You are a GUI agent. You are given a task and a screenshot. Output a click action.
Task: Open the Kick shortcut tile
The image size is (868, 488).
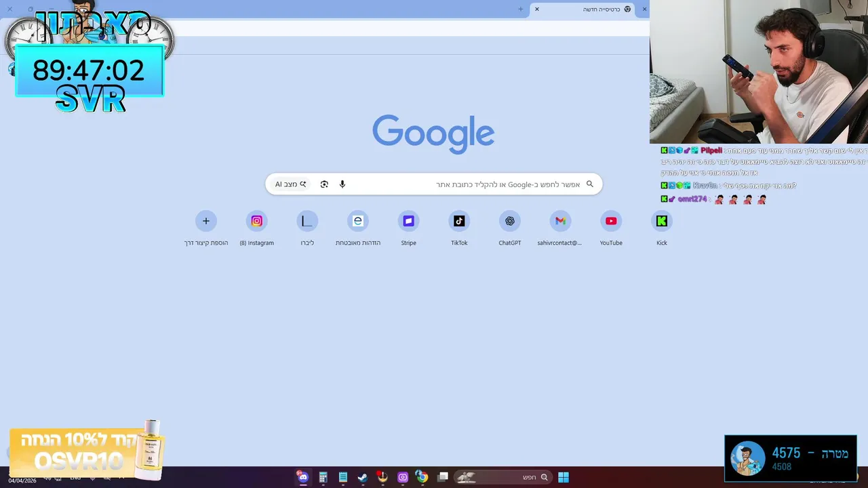tap(661, 228)
